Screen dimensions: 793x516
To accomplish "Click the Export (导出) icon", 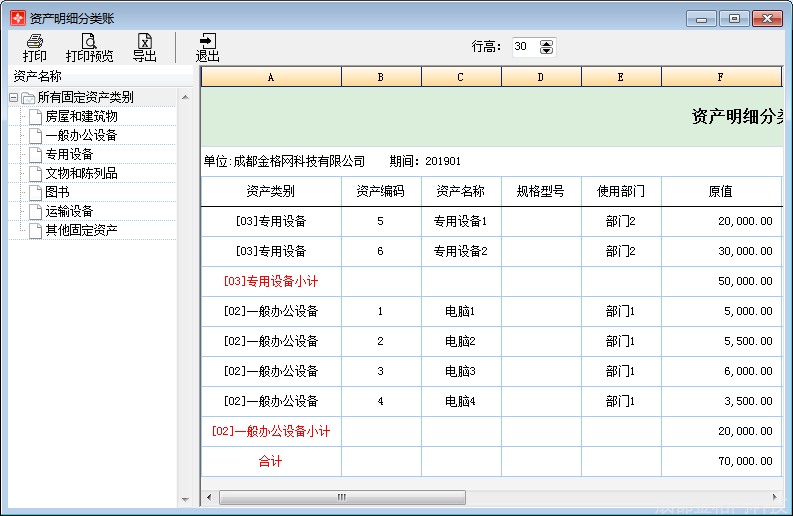I will pos(145,47).
